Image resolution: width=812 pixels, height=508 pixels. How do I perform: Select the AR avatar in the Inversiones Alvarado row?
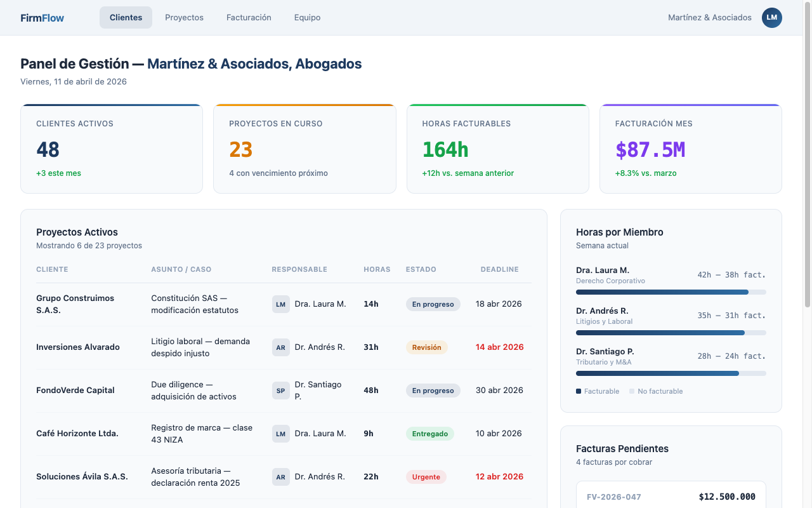pyautogui.click(x=280, y=347)
